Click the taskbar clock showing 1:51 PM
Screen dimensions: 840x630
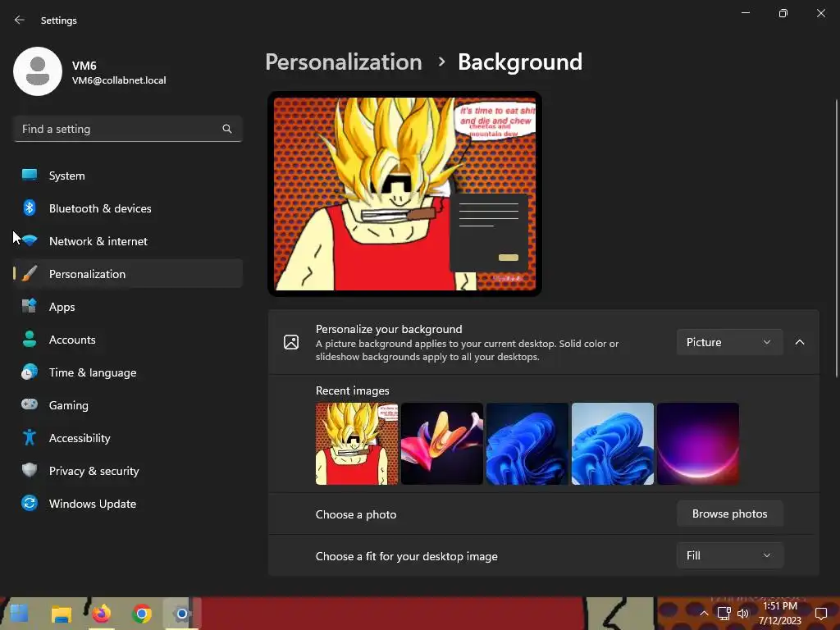pyautogui.click(x=779, y=614)
